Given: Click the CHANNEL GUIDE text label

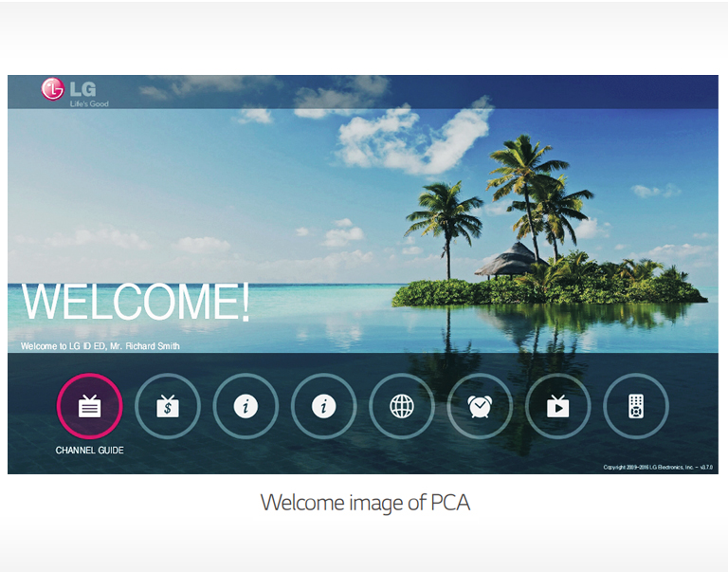Looking at the screenshot, I should coord(89,451).
